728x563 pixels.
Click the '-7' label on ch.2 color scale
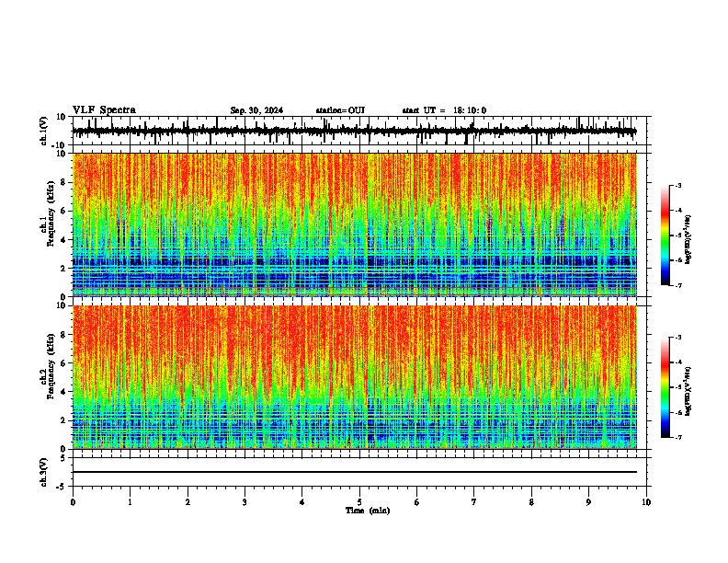pyautogui.click(x=678, y=437)
